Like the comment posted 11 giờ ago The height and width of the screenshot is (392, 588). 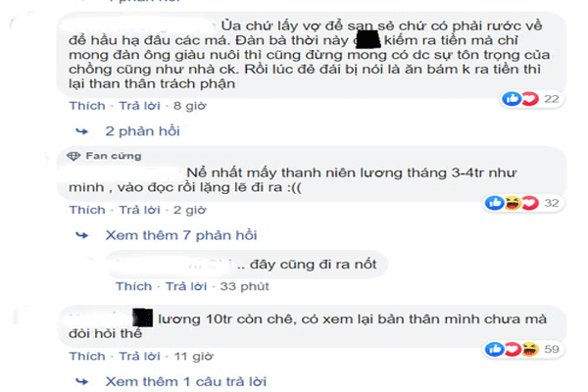pos(87,357)
